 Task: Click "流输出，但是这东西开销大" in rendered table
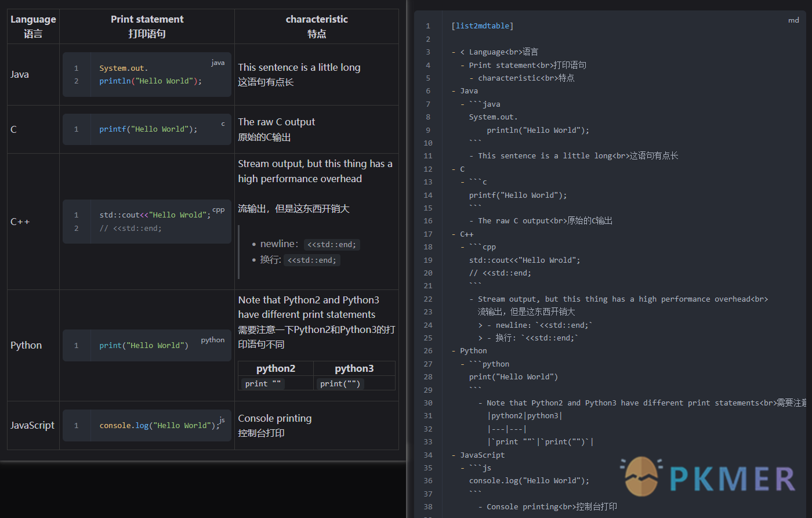293,208
